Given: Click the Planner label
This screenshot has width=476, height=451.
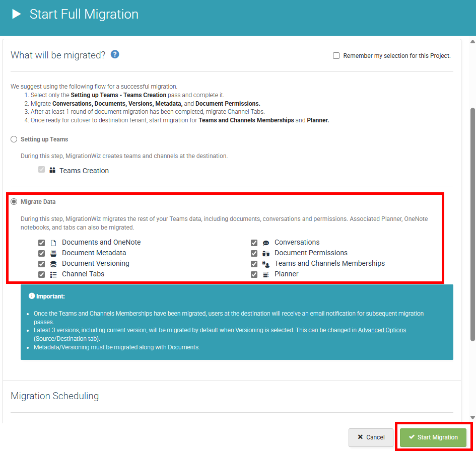Looking at the screenshot, I should (x=287, y=274).
